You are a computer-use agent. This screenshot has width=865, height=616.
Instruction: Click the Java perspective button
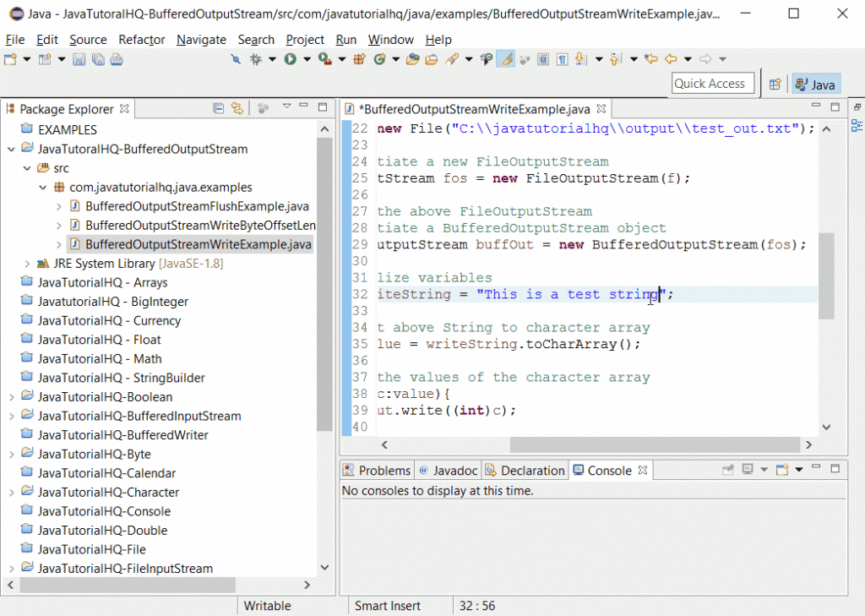(x=815, y=84)
